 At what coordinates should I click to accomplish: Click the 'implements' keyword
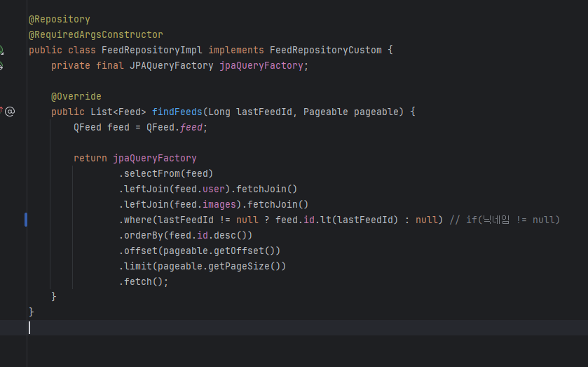click(236, 50)
